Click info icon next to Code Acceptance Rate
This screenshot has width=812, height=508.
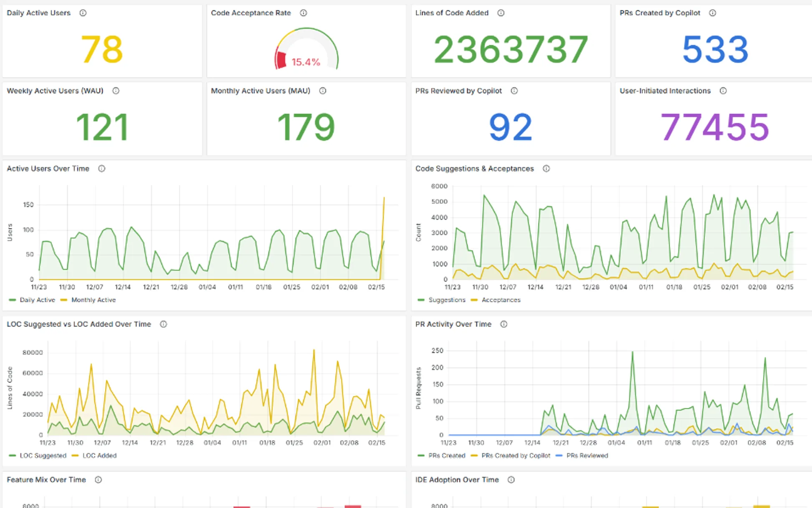[x=304, y=13]
